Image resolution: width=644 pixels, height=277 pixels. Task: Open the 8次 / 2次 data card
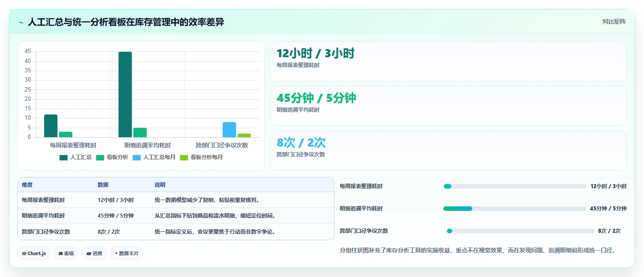[448, 151]
